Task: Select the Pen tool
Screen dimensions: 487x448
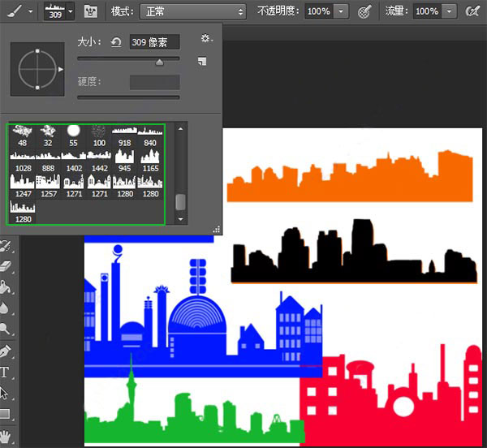Action: pos(6,351)
